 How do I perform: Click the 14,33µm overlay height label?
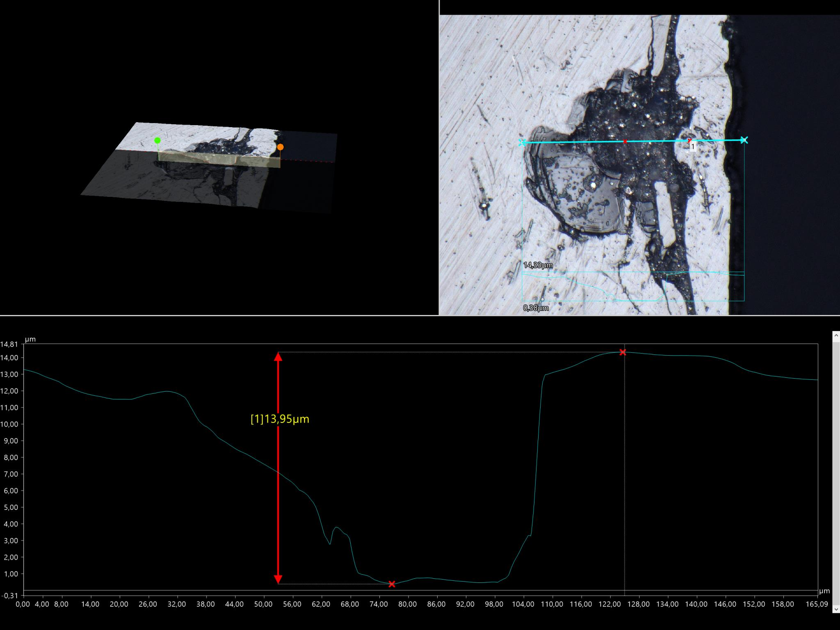(538, 265)
